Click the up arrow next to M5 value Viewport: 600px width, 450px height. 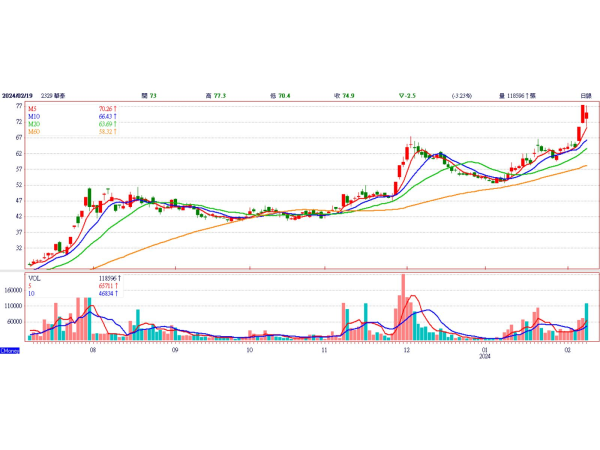point(116,109)
